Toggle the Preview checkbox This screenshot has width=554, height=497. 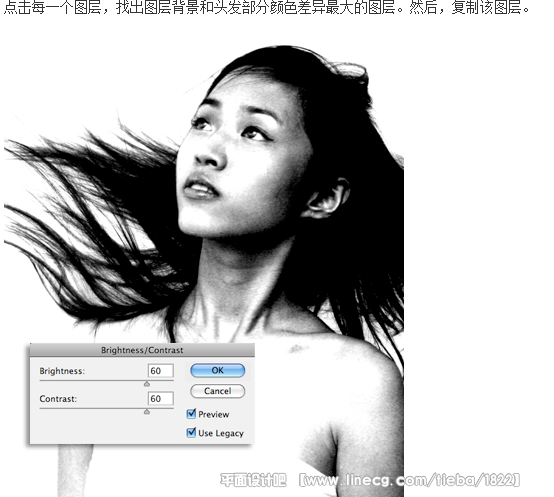[191, 414]
